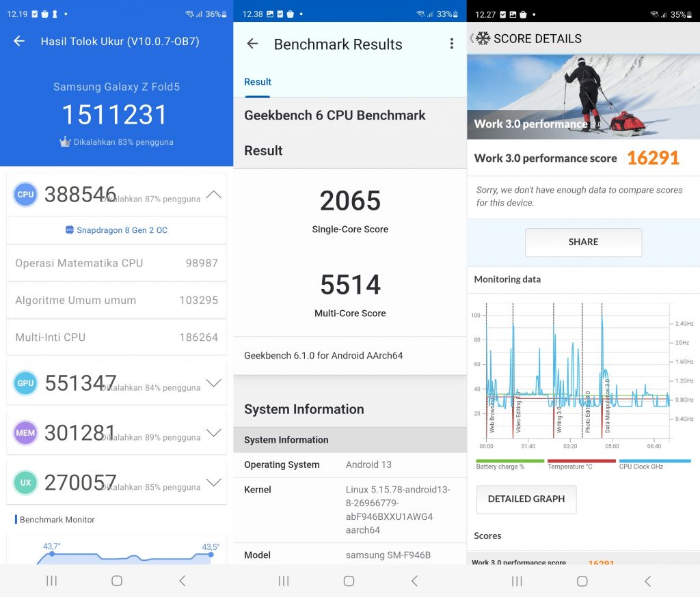Tap the Operasi Matematika CPU 98987 row
The image size is (700, 597).
pos(116,263)
